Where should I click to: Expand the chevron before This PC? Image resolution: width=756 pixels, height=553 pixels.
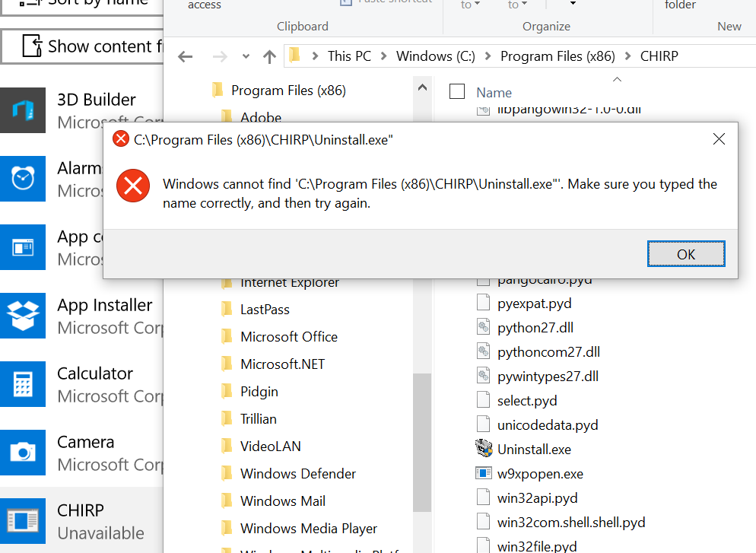[316, 56]
